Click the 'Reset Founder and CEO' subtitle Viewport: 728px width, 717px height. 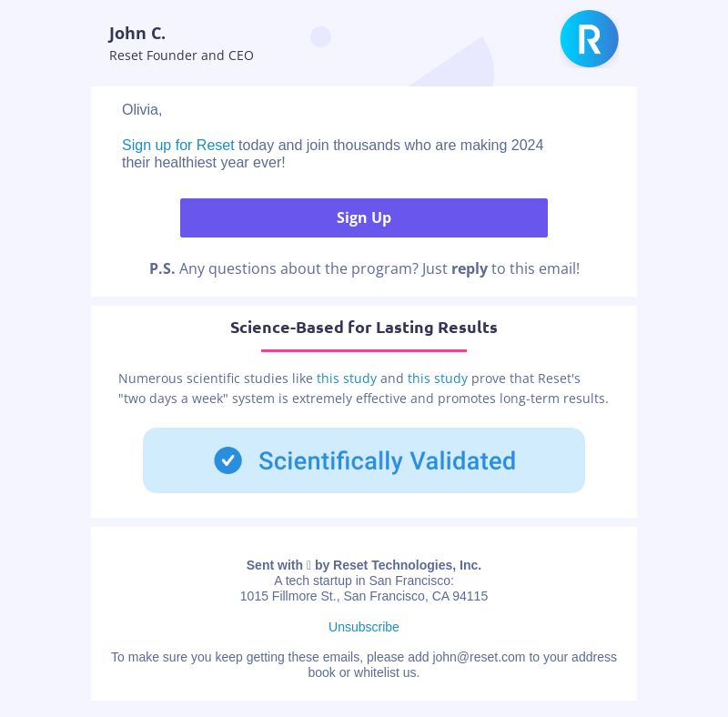click(181, 56)
